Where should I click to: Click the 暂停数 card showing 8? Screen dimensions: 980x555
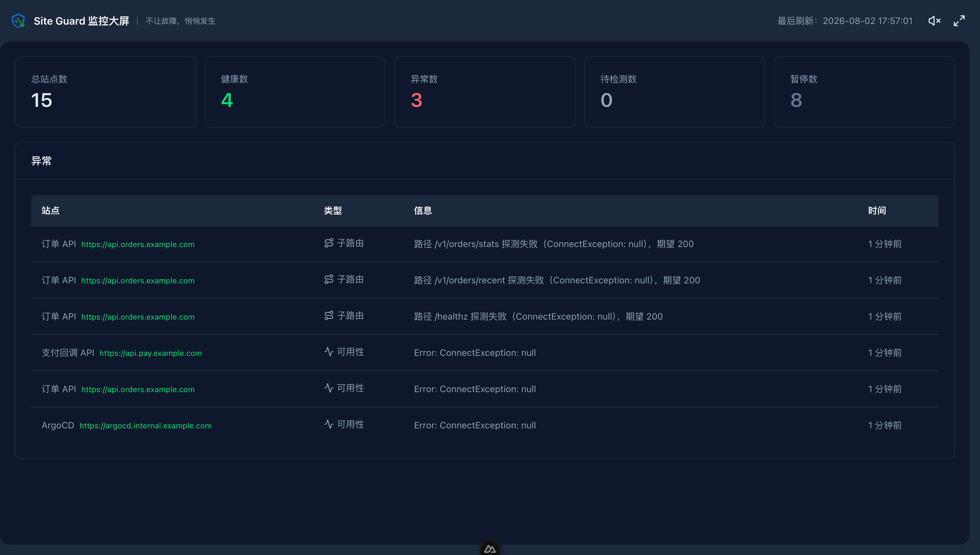(x=864, y=92)
